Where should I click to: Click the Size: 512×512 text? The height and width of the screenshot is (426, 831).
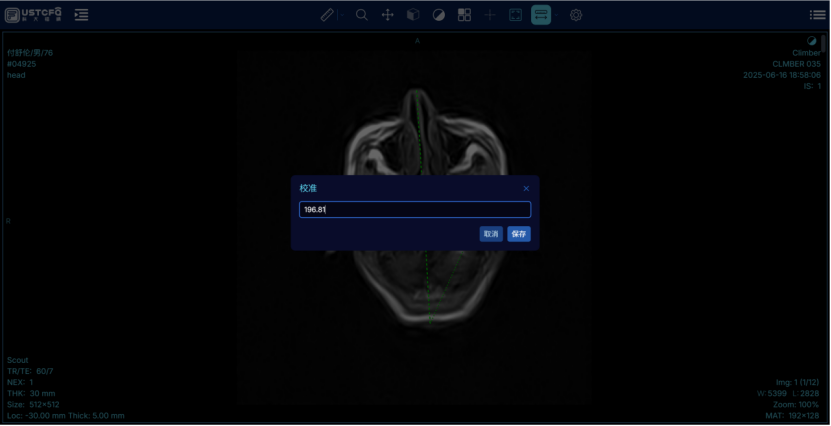pos(33,404)
